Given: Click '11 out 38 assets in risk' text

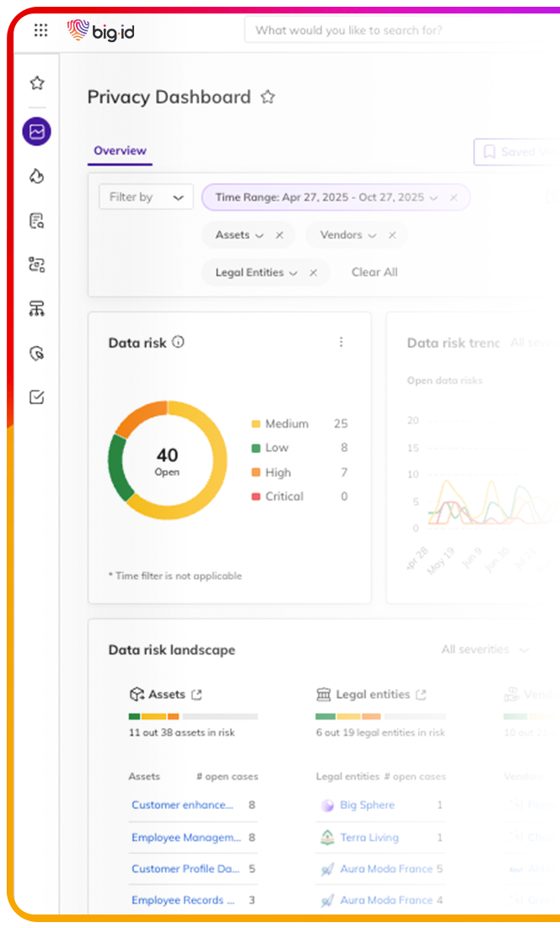Looking at the screenshot, I should click(181, 732).
